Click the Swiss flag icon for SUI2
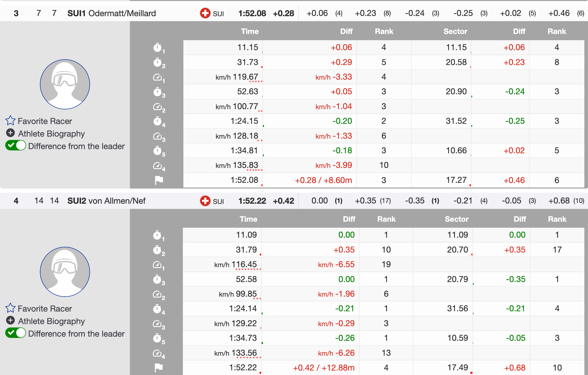 click(205, 201)
